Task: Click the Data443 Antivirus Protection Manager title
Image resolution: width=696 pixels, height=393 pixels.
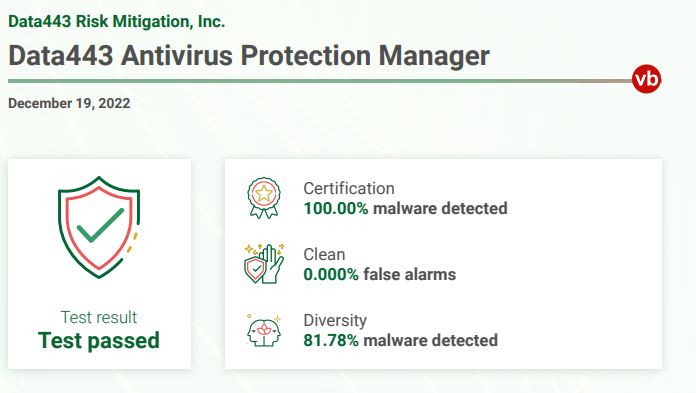Action: [x=249, y=56]
